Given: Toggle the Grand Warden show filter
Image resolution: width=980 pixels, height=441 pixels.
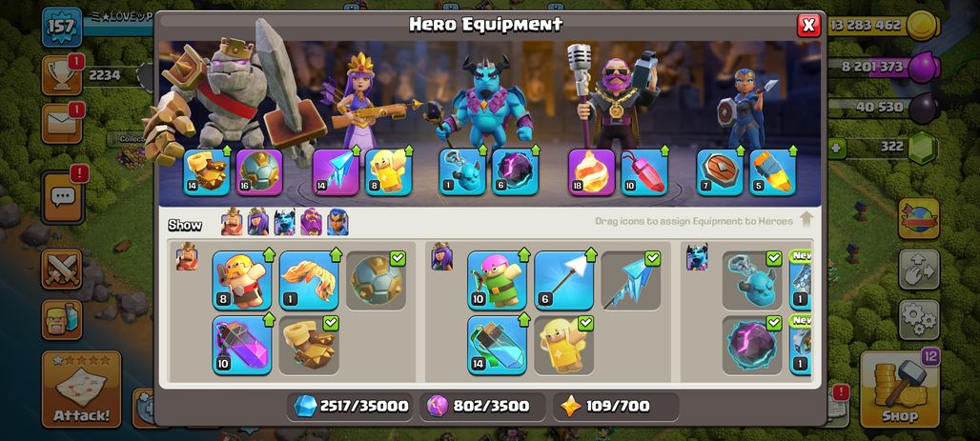Looking at the screenshot, I should click(311, 222).
